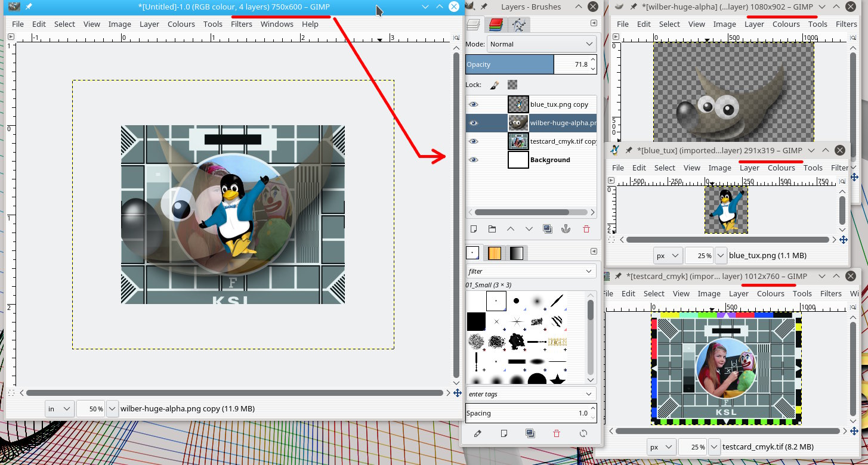Open Filters menu in Untitled window
The image size is (868, 465).
[x=242, y=24]
